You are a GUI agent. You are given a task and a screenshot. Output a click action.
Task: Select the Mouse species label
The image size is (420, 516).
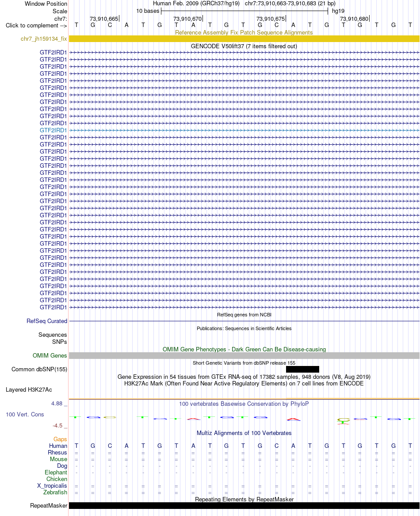[x=58, y=459]
